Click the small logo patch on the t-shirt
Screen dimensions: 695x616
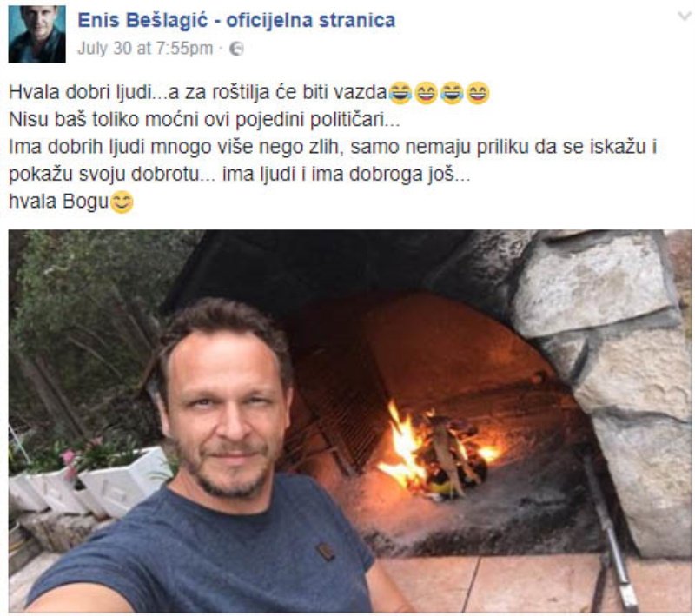tap(326, 552)
